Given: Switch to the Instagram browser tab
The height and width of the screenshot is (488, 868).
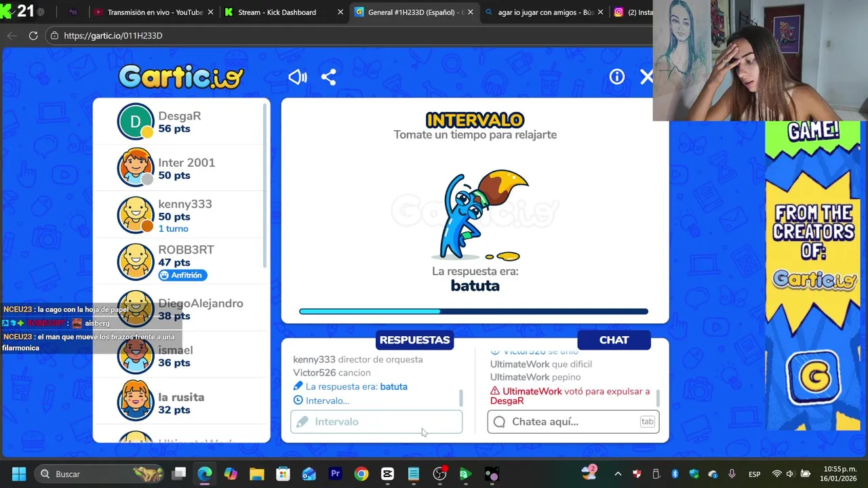Looking at the screenshot, I should [x=632, y=12].
